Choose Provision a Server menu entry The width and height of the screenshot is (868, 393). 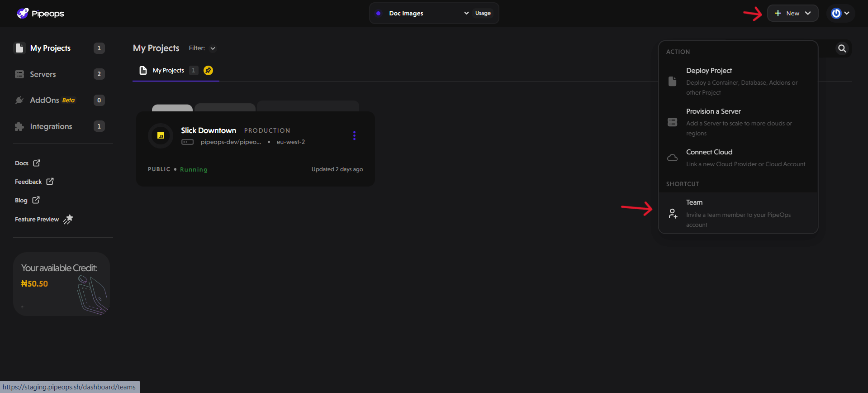pyautogui.click(x=738, y=122)
